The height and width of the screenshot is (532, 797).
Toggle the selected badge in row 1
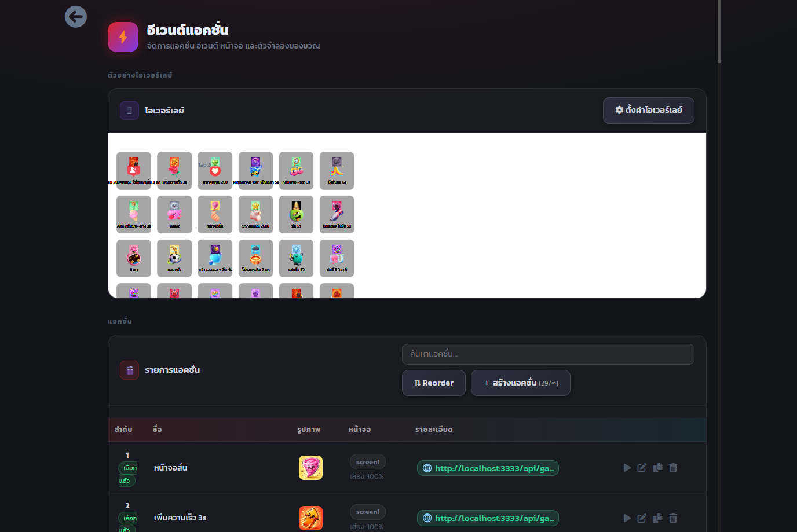127,474
